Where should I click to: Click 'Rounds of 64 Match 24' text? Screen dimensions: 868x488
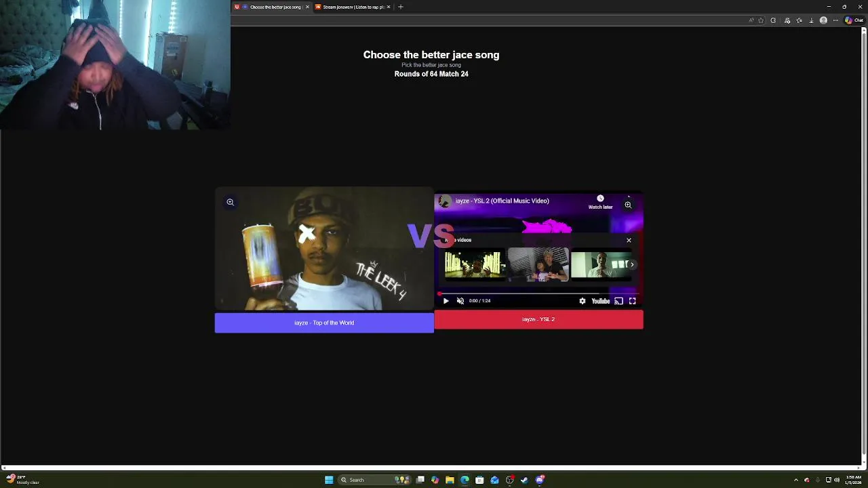(431, 74)
